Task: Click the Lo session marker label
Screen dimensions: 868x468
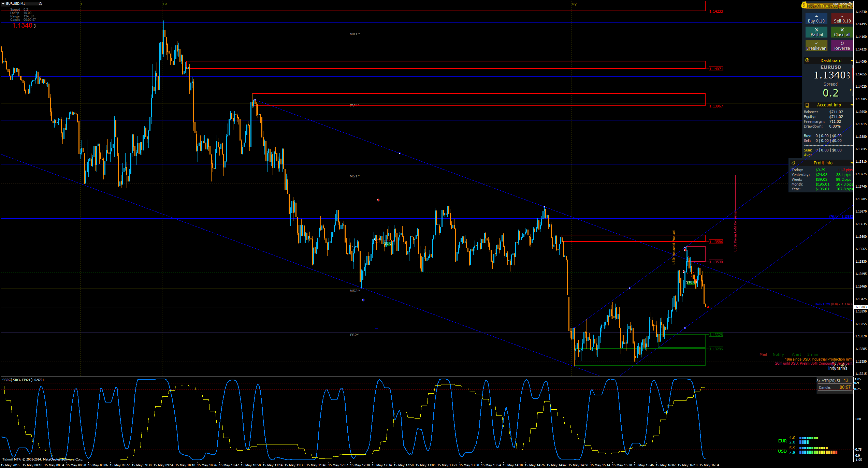Action: tap(165, 4)
